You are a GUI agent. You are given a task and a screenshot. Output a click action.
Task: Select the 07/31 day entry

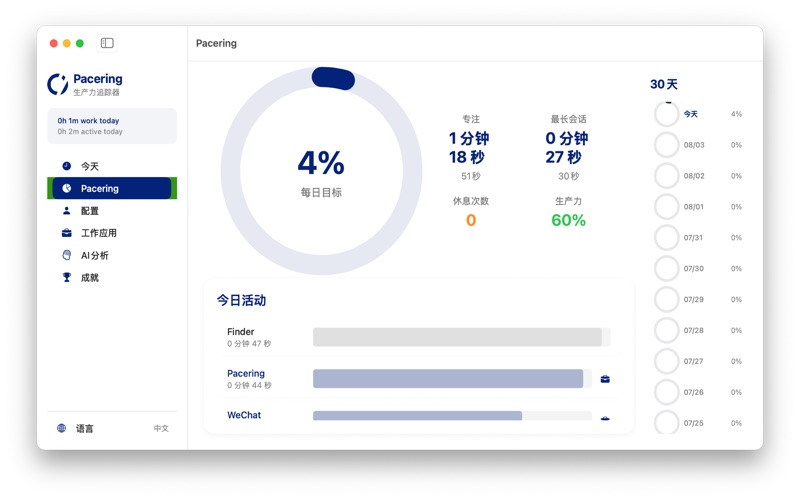pyautogui.click(x=698, y=238)
